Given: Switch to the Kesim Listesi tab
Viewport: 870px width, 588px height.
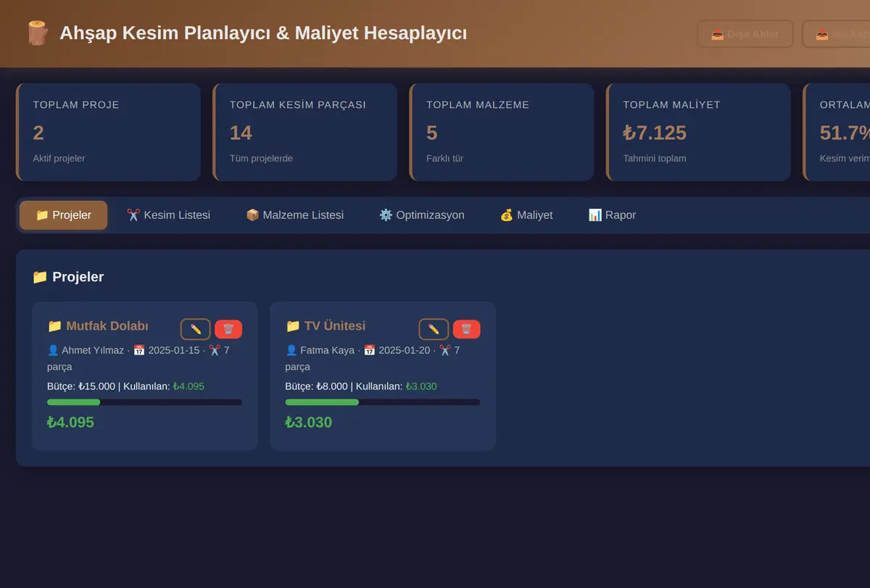Looking at the screenshot, I should point(168,215).
